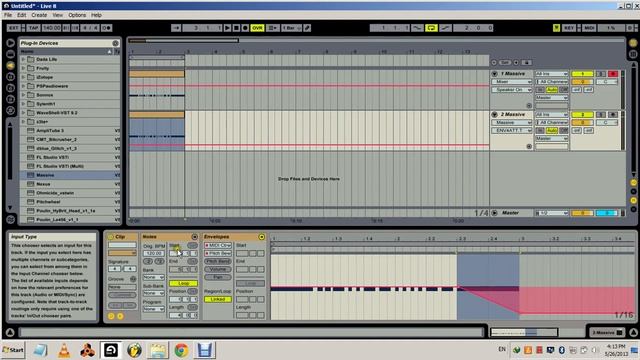Screen dimensions: 640x360
Task: Toggle the metronome icon
Action: click(x=106, y=28)
